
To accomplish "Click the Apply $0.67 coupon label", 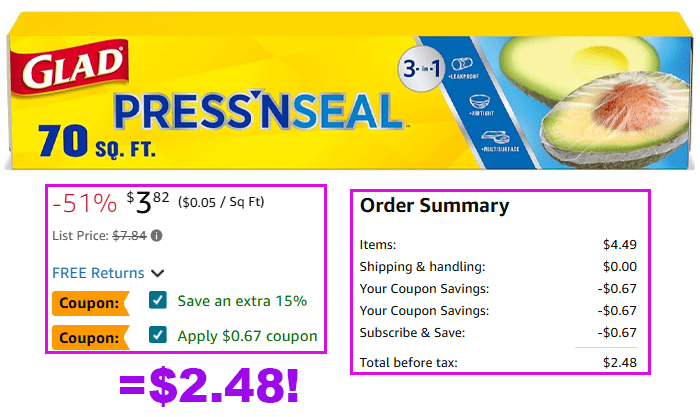I will coord(247,337).
